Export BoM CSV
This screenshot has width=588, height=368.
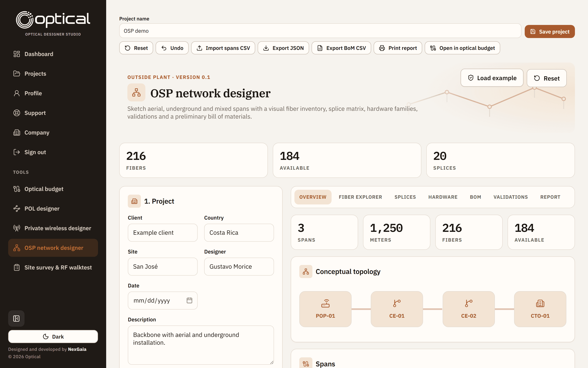tap(341, 48)
